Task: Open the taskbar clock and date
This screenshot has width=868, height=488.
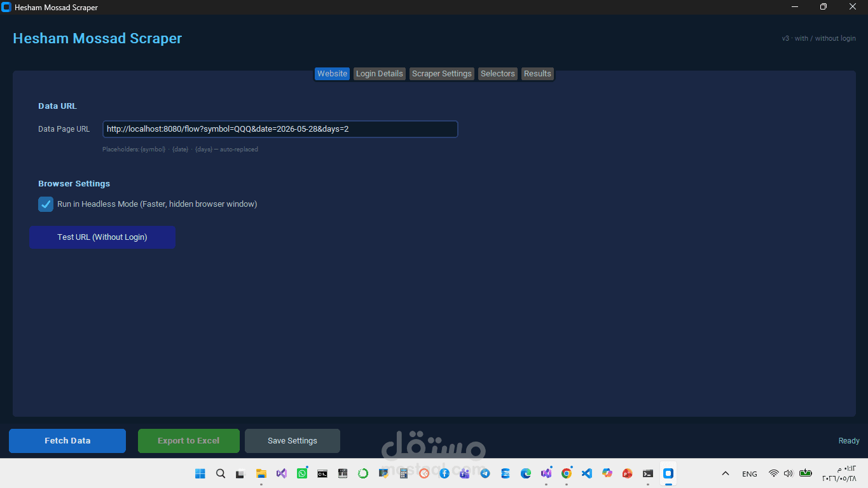Action: [839, 473]
